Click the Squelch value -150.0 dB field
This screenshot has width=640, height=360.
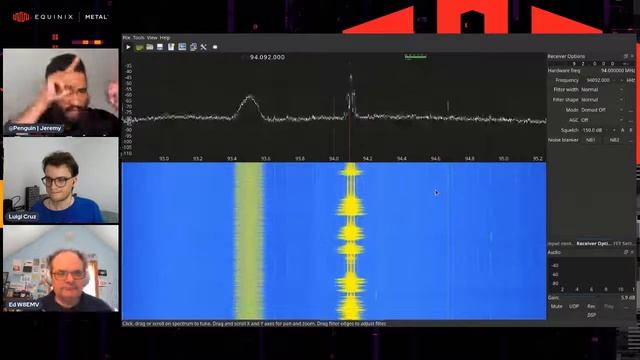(x=598, y=130)
